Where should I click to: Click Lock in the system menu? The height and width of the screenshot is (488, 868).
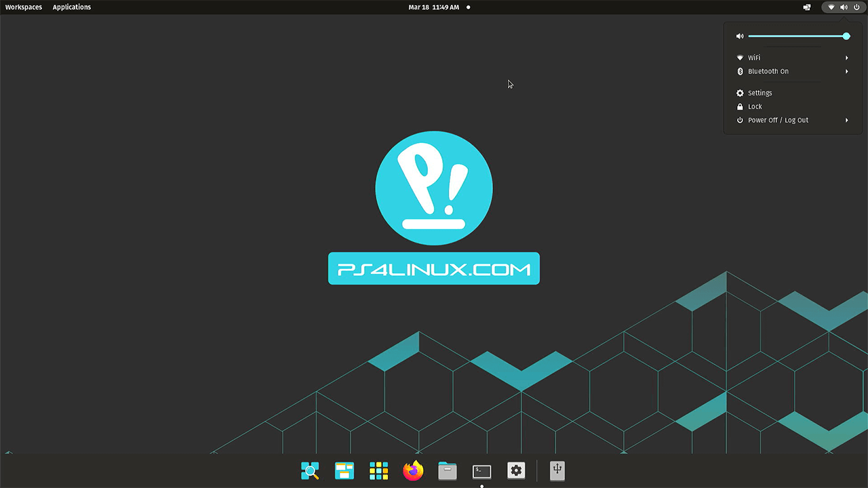755,107
